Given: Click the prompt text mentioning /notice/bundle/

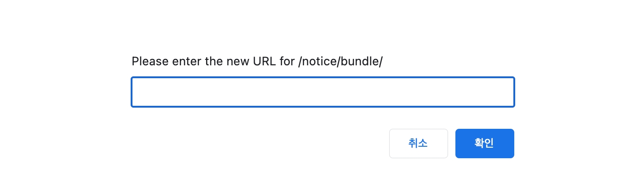Looking at the screenshot, I should (257, 62).
